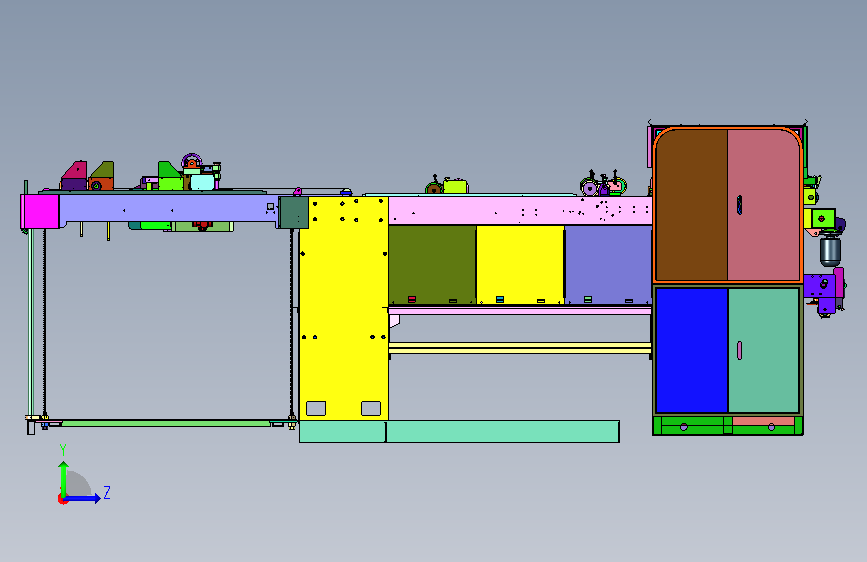Select the teal green lower cabinet door
The height and width of the screenshot is (562, 867).
pos(764,350)
